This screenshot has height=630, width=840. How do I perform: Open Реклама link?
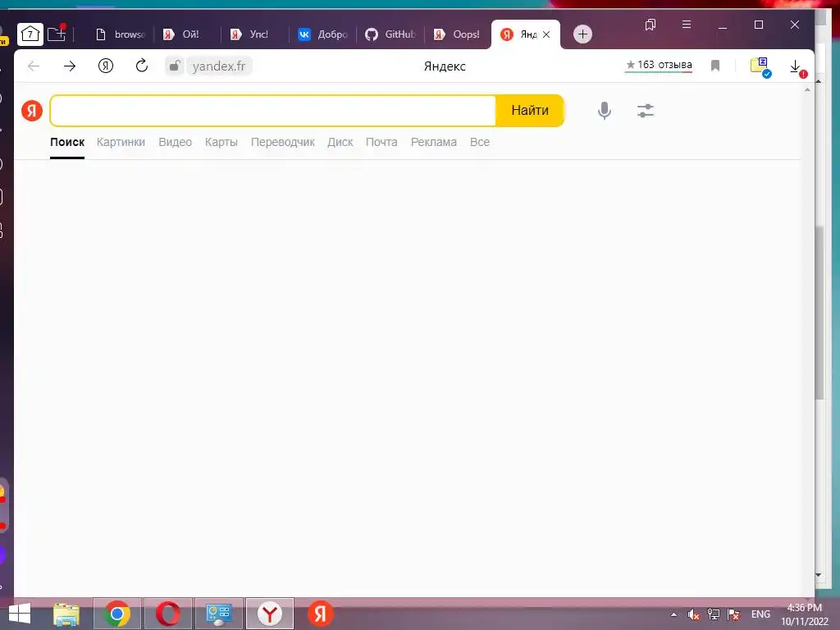point(434,142)
